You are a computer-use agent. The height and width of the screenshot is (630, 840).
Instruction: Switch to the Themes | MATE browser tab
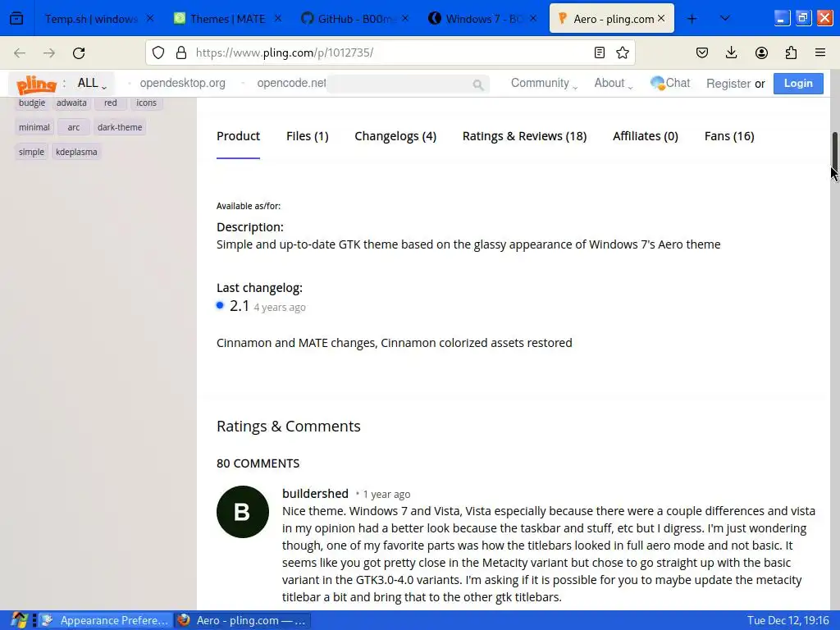coord(228,19)
